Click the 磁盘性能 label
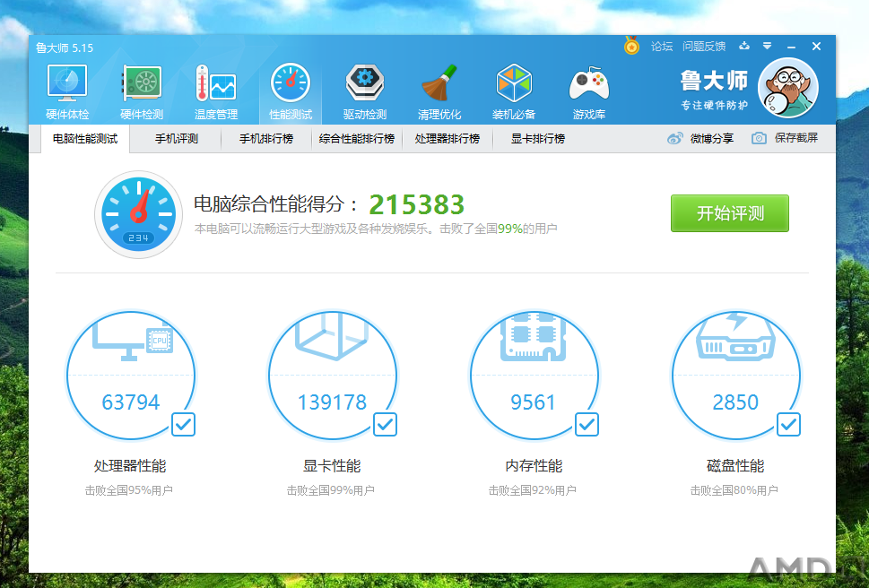Screen dimensions: 869x588 pyautogui.click(x=735, y=466)
